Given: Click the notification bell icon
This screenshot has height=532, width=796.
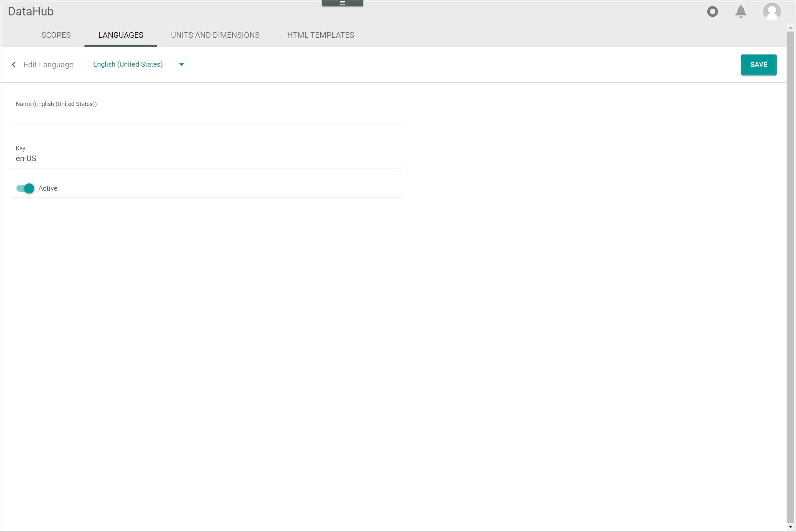Looking at the screenshot, I should (x=741, y=11).
